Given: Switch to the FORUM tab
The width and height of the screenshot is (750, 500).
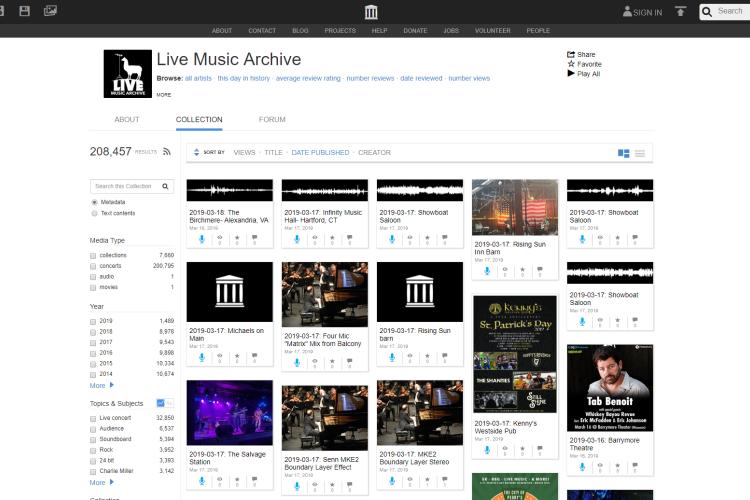Looking at the screenshot, I should [x=272, y=120].
